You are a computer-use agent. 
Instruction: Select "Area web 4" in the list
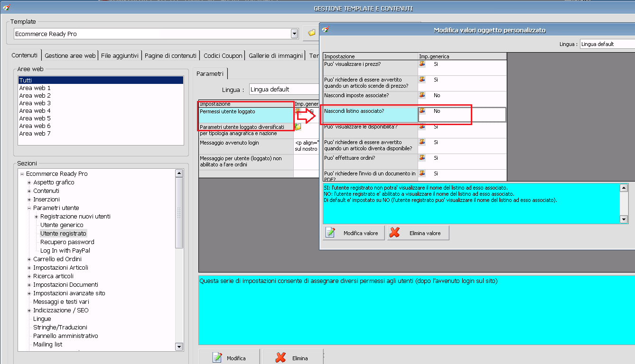(101, 111)
